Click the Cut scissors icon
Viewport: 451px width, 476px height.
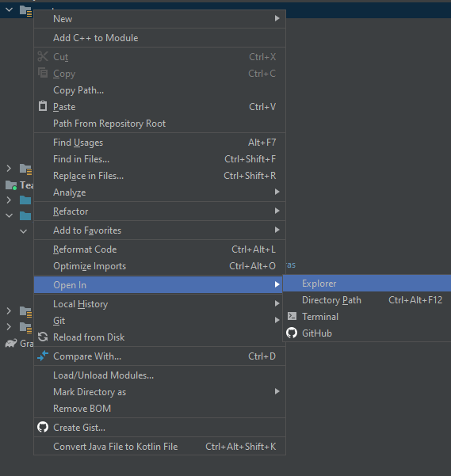click(43, 56)
